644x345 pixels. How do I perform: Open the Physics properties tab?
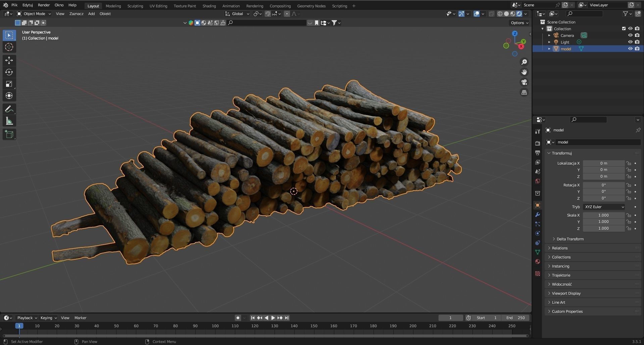click(538, 233)
